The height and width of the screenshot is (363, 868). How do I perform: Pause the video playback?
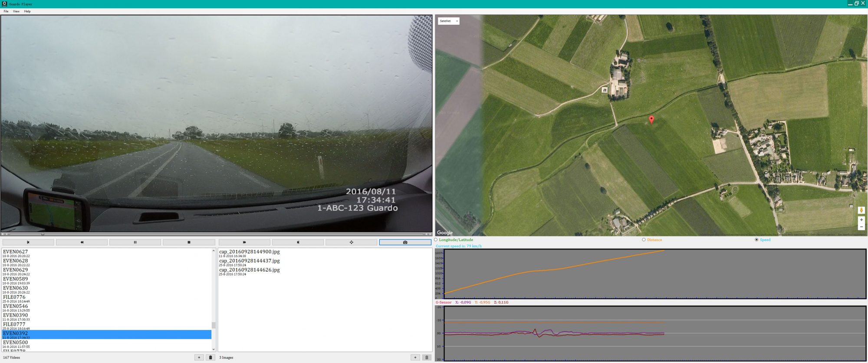tap(135, 242)
